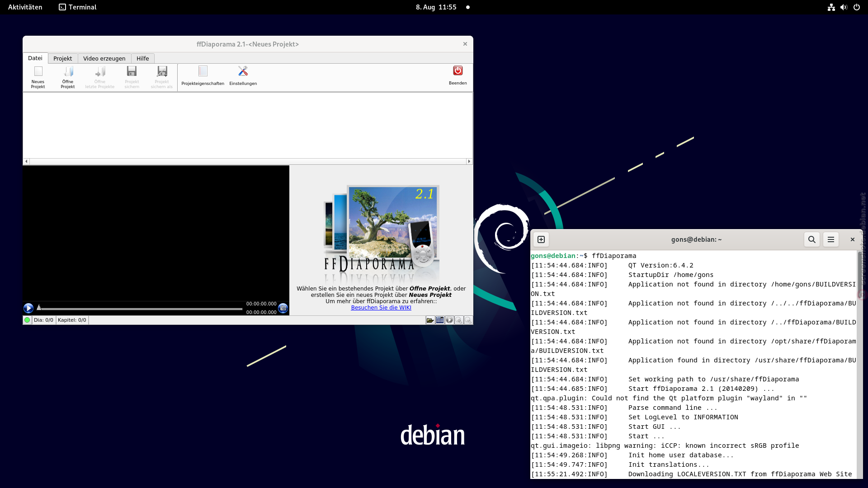The image size is (868, 488).
Task: Quit ffDiaporama with Beenden
Action: 458,75
